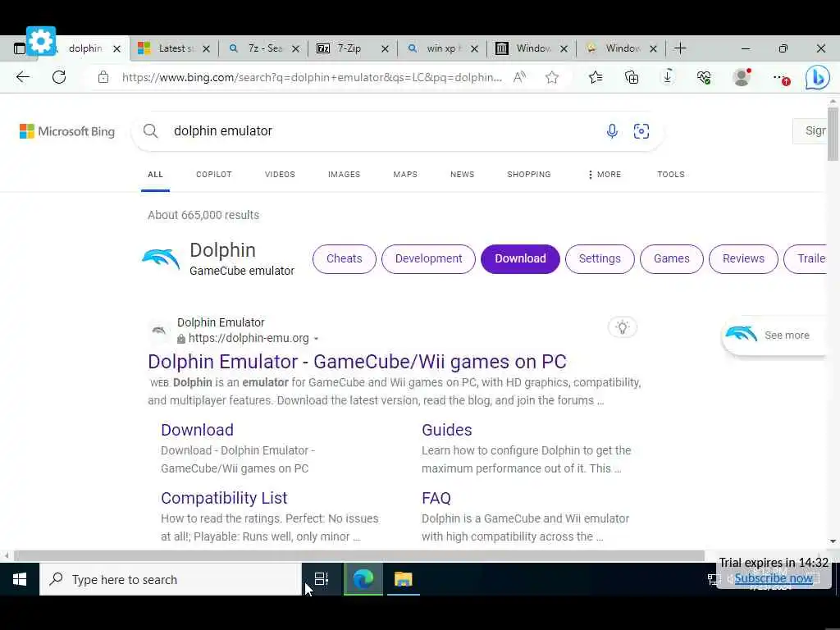Click the browser address bar URL
Screen dimensions: 840x630
(x=312, y=77)
